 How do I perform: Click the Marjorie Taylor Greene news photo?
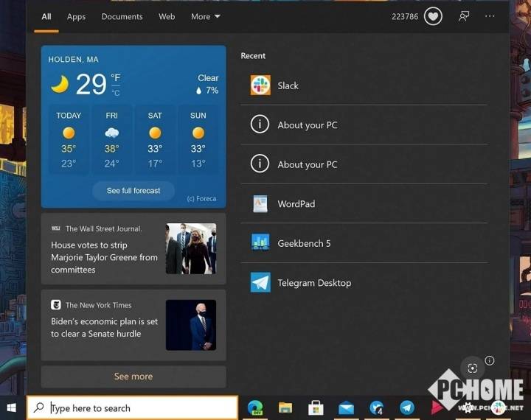click(x=191, y=248)
